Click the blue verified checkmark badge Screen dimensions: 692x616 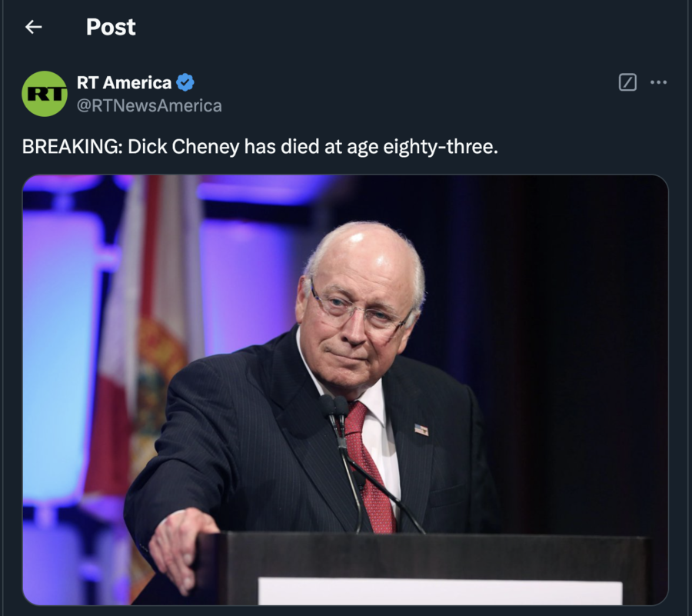pyautogui.click(x=185, y=82)
